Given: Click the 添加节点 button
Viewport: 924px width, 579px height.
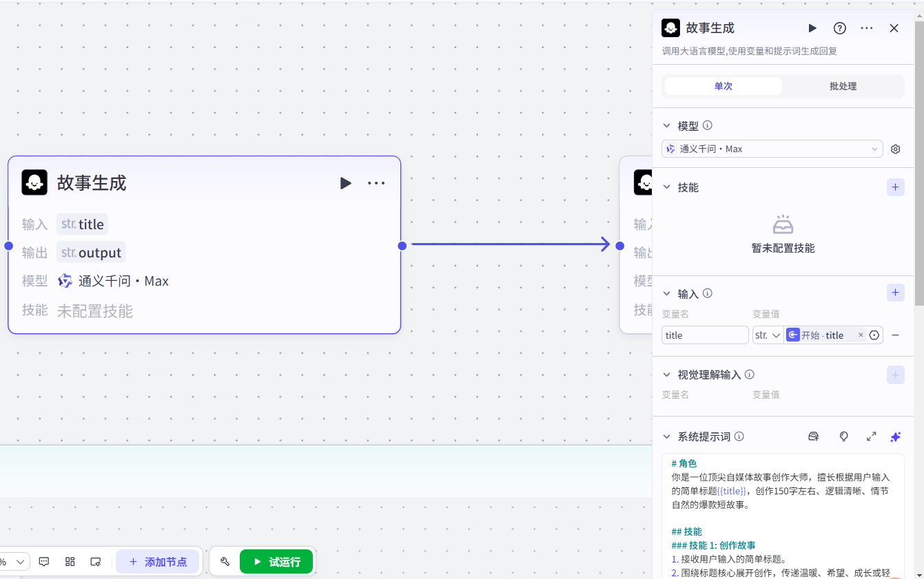Looking at the screenshot, I should point(157,562).
